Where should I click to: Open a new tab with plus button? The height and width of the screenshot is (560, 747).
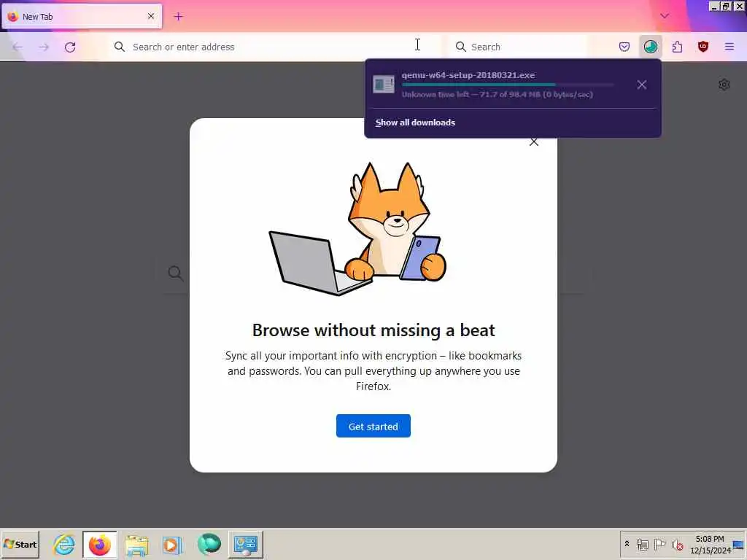(x=178, y=17)
